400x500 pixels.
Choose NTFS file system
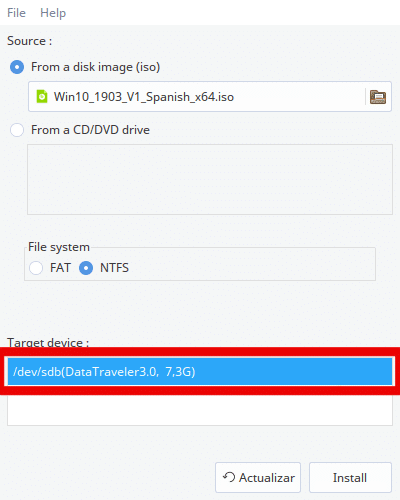click(86, 268)
